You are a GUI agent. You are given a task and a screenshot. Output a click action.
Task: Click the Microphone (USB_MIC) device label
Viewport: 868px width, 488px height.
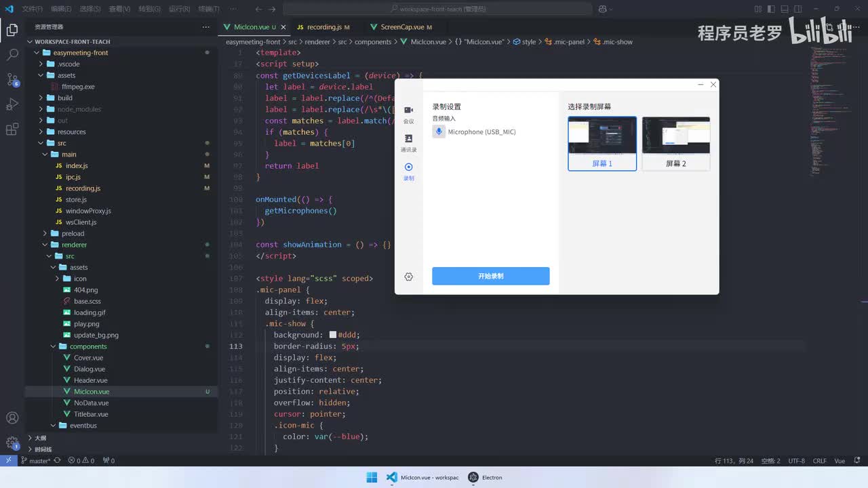pyautogui.click(x=481, y=132)
